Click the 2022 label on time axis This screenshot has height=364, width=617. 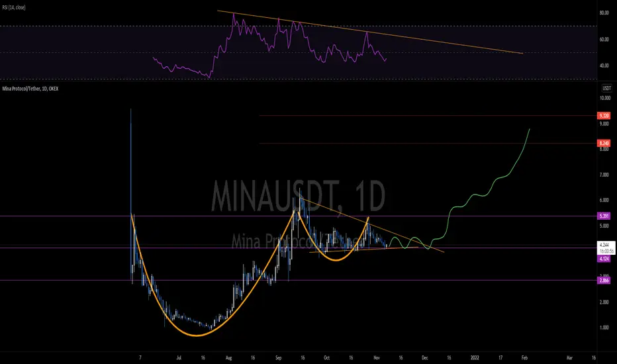point(475,357)
